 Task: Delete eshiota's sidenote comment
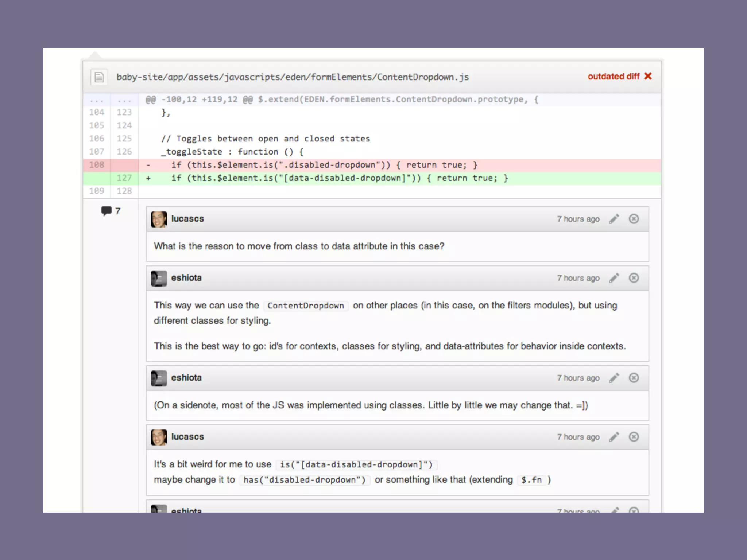(x=634, y=378)
